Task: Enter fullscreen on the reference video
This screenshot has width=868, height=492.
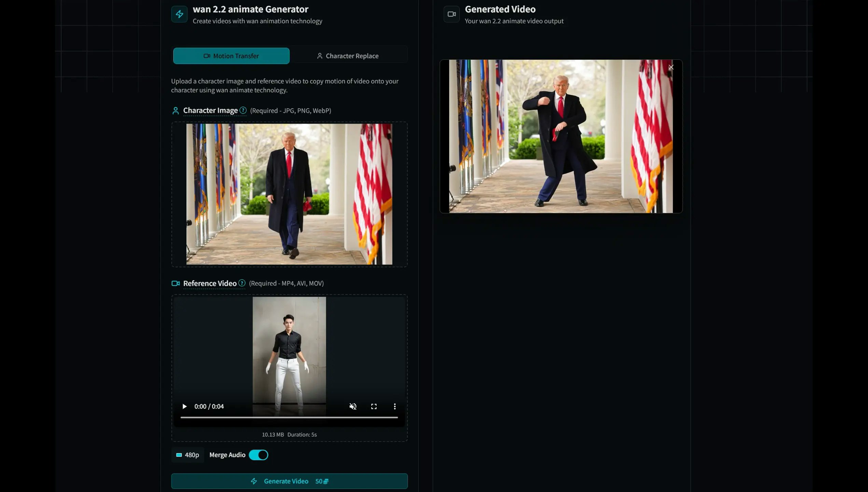Action: tap(374, 406)
